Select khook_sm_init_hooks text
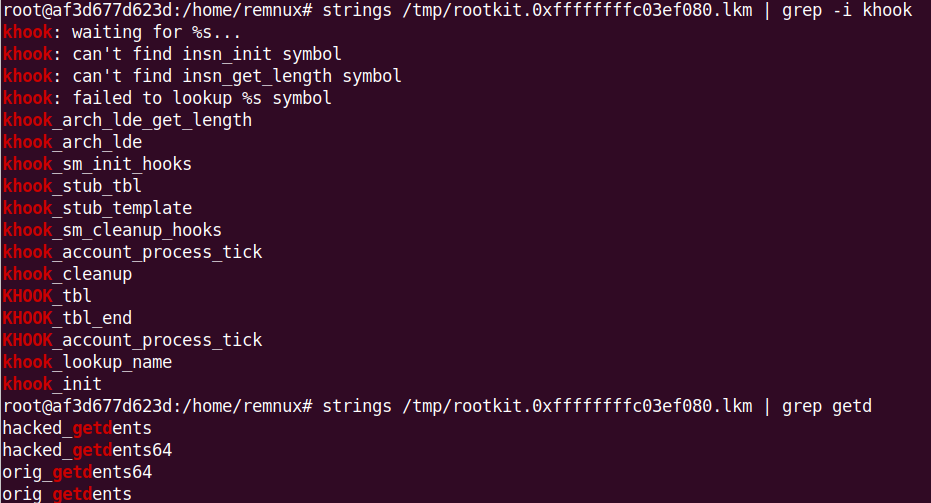 click(97, 164)
